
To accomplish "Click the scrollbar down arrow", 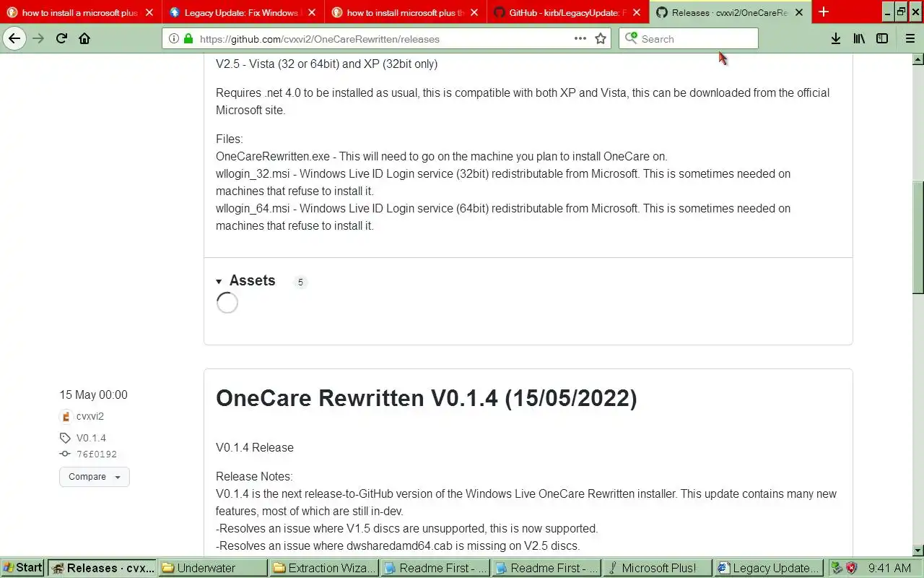I will (918, 551).
